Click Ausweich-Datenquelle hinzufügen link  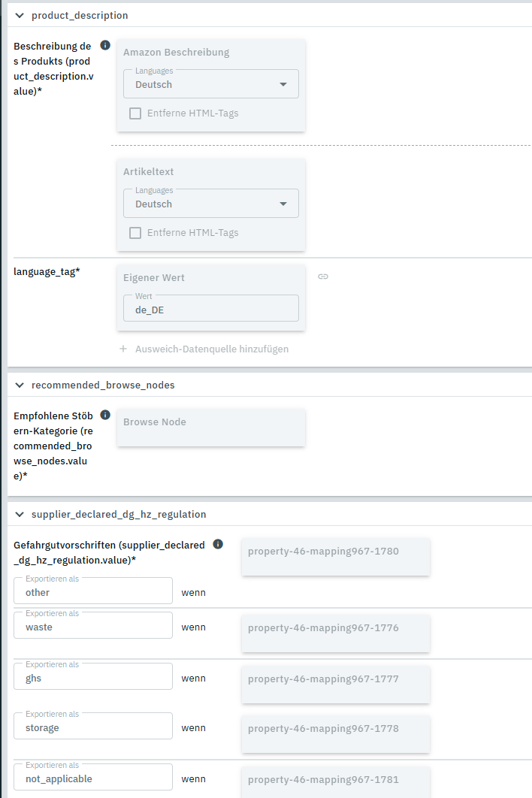[211, 349]
